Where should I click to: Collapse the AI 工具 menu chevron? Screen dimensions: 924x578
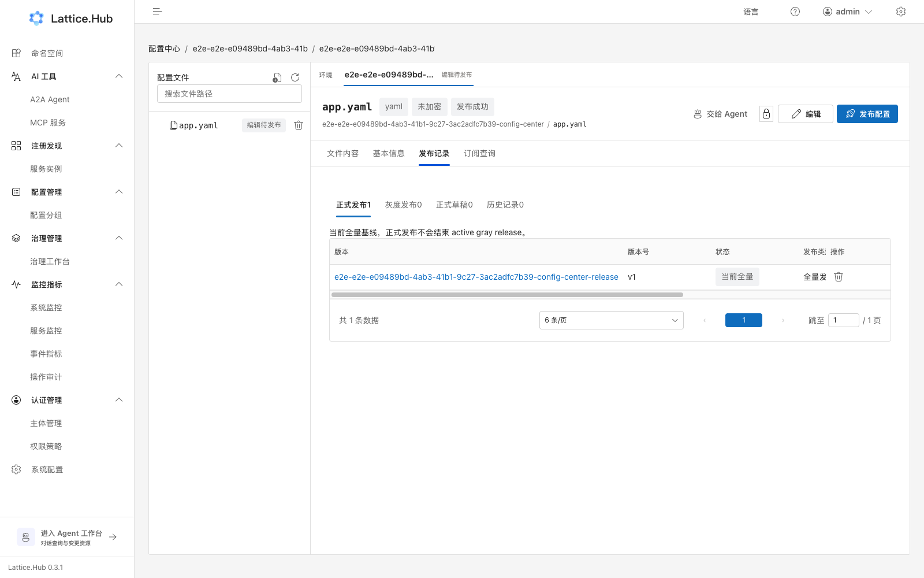(119, 76)
